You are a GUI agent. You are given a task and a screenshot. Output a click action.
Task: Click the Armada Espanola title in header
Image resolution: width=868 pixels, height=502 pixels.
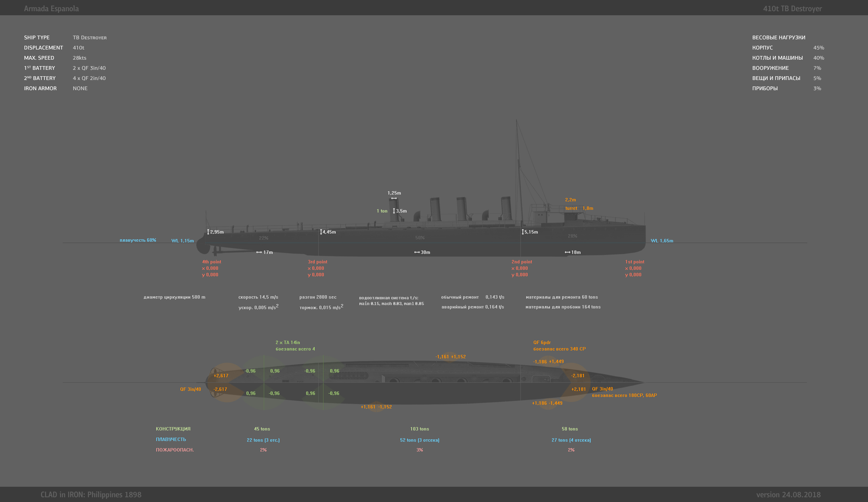tap(51, 8)
